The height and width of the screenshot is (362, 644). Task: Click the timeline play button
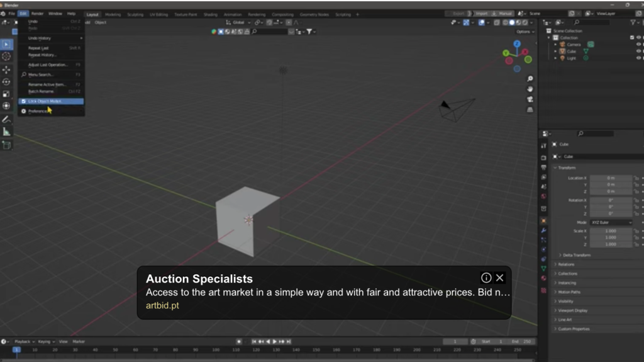click(275, 341)
